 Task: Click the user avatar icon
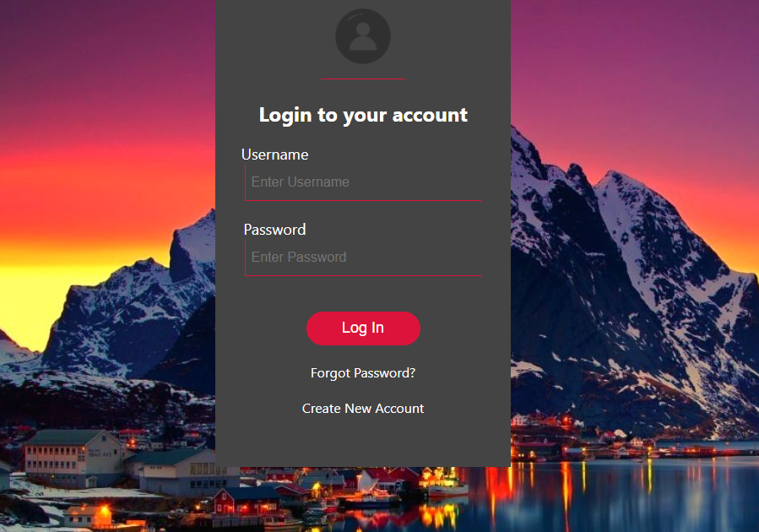[363, 36]
